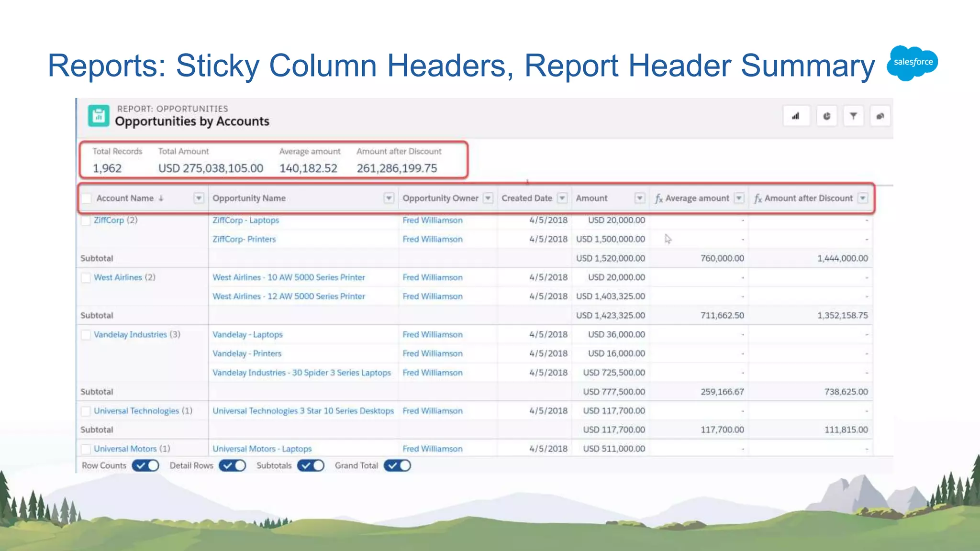Check the Vandelay Industries (3) row checkbox
The width and height of the screenshot is (980, 551).
coord(86,335)
